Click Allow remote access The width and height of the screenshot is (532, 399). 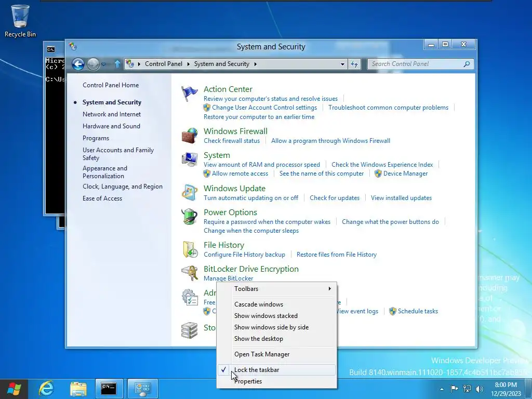tap(240, 174)
